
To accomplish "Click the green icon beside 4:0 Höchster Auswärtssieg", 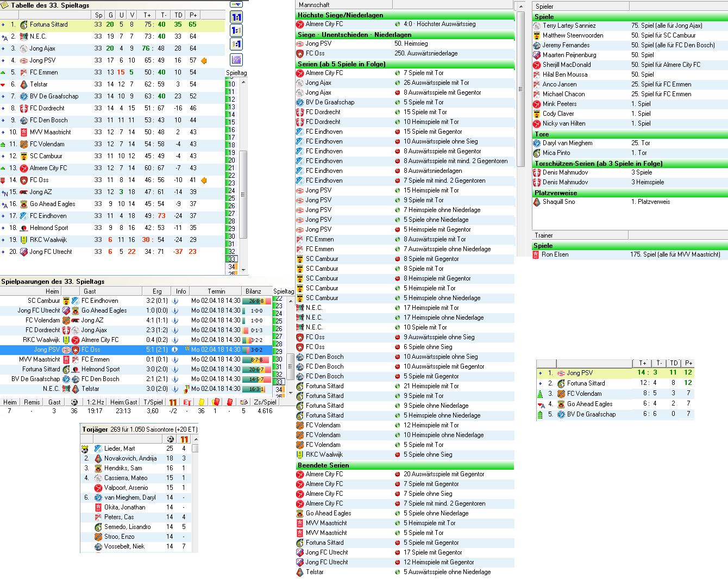I will coord(398,24).
